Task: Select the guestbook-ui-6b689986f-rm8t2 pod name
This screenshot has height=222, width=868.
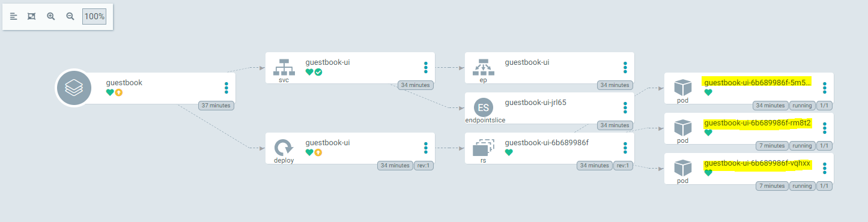Action: point(757,123)
